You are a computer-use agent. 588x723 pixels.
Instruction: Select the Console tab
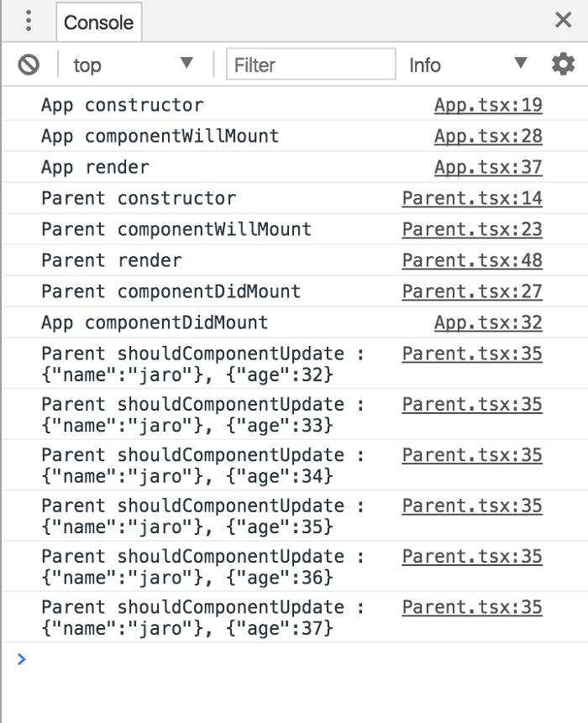pos(98,22)
